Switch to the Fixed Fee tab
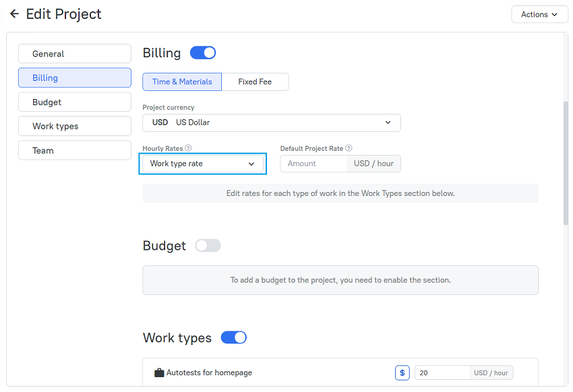 pos(255,81)
